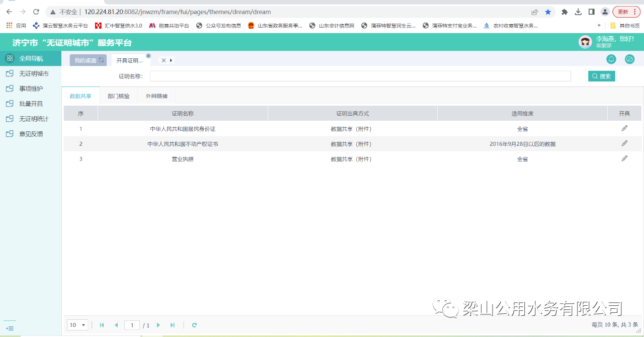Viewport: 644px width, 337px height.
Task: Open the notification bell icon
Action: (611, 59)
